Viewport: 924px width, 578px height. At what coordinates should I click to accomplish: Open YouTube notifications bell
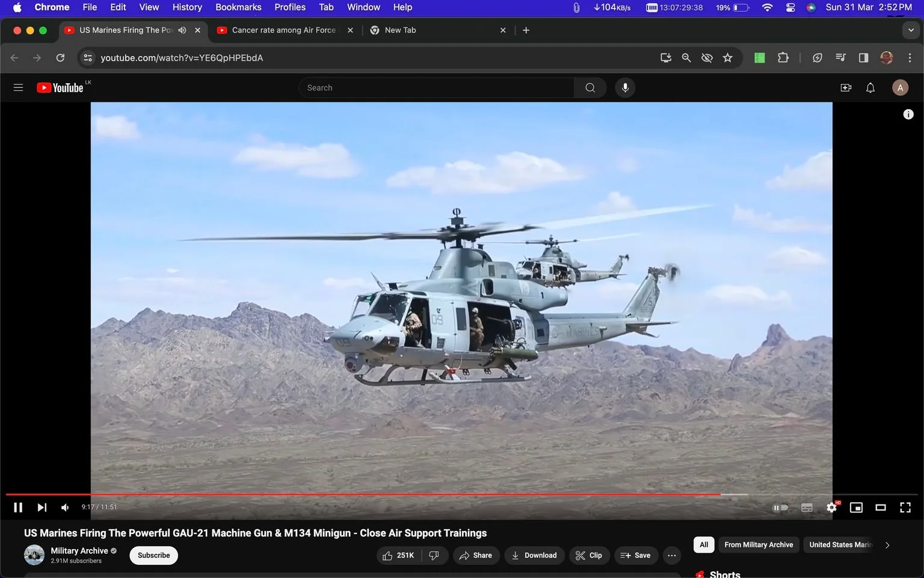pos(870,88)
